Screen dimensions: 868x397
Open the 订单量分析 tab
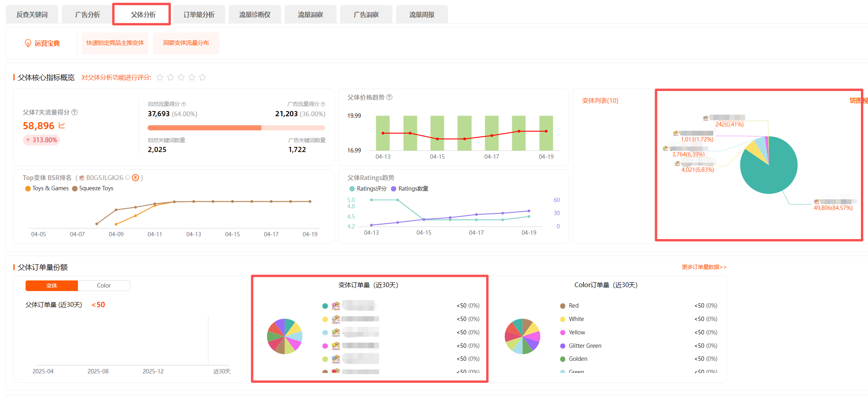pos(199,15)
